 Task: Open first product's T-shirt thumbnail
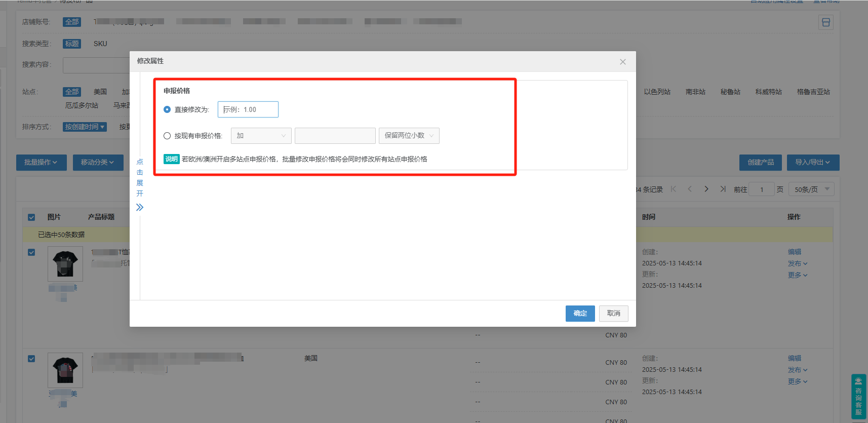coord(65,264)
